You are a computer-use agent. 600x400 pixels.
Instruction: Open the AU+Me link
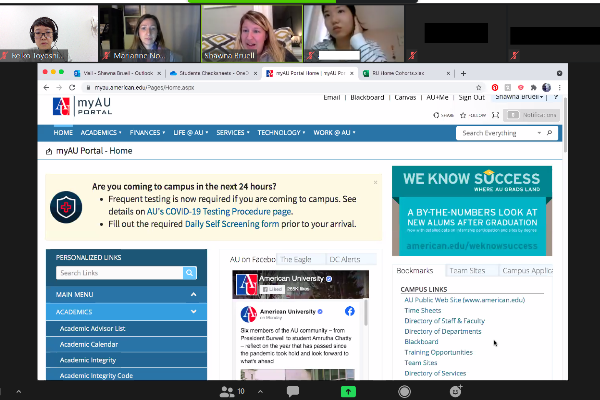click(437, 98)
